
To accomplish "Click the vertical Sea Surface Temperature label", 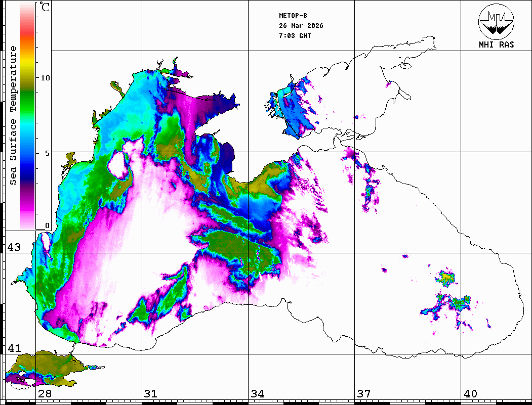I will pos(13,115).
